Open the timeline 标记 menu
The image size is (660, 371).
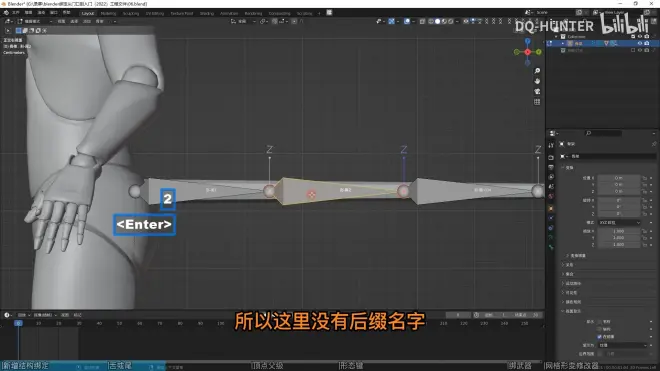[77, 315]
